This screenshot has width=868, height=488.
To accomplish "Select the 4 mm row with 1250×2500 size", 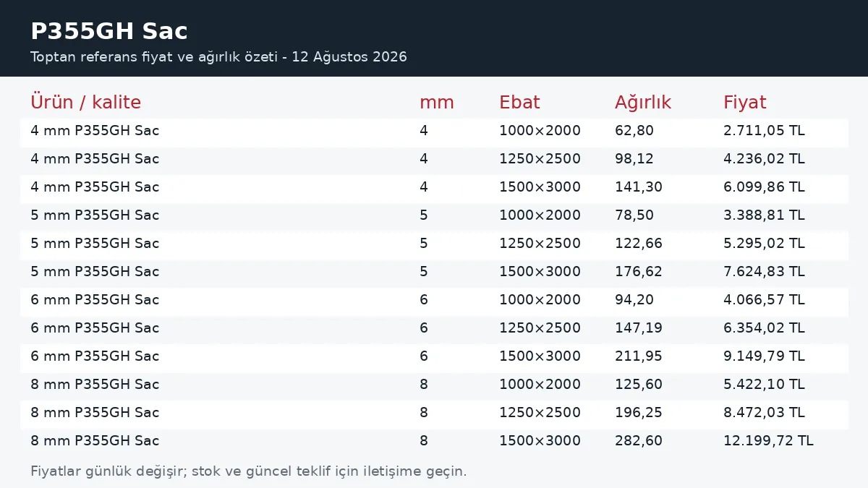I will point(434,159).
